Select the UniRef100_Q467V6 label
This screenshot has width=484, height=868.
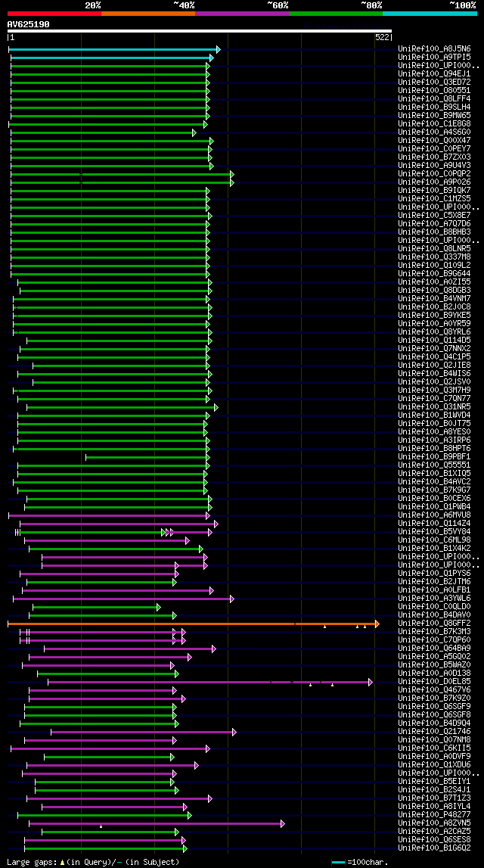pos(434,689)
